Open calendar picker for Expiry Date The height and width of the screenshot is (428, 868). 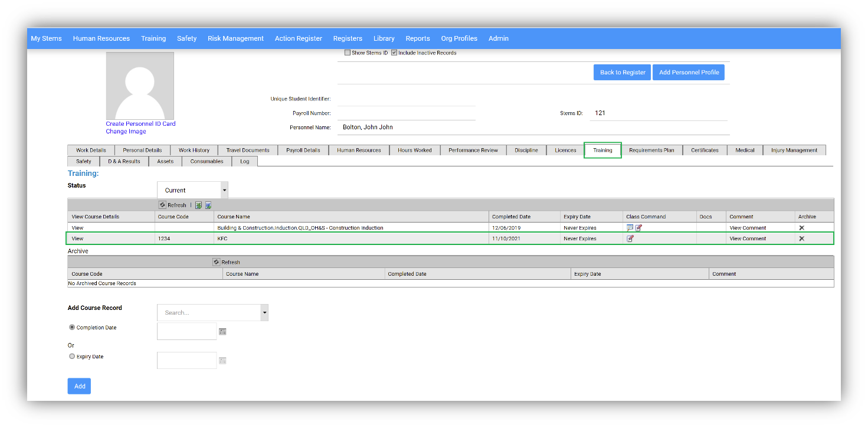tap(222, 361)
